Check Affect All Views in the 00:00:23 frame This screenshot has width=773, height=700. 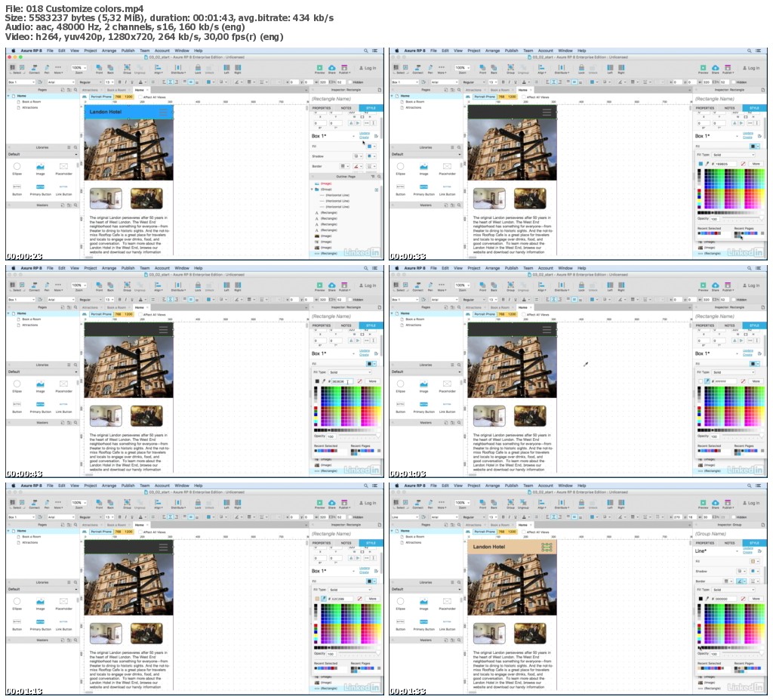(140, 97)
